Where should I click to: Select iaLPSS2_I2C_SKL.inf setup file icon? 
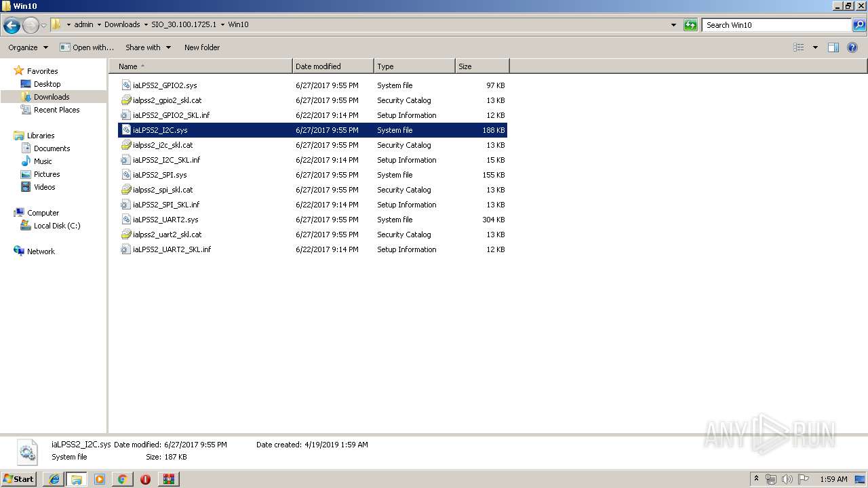125,160
